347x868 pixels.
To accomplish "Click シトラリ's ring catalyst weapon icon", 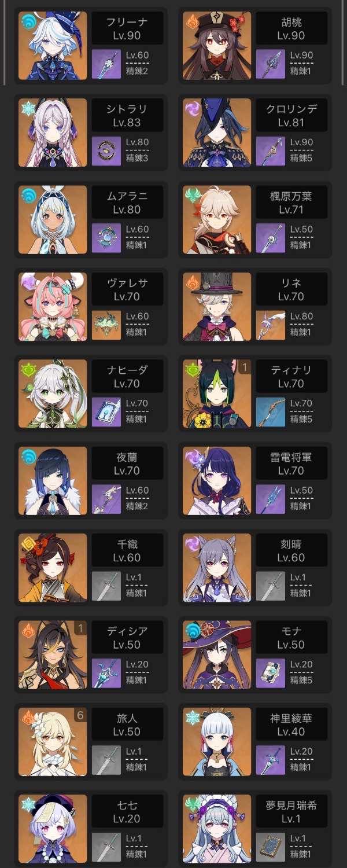I will tap(106, 152).
